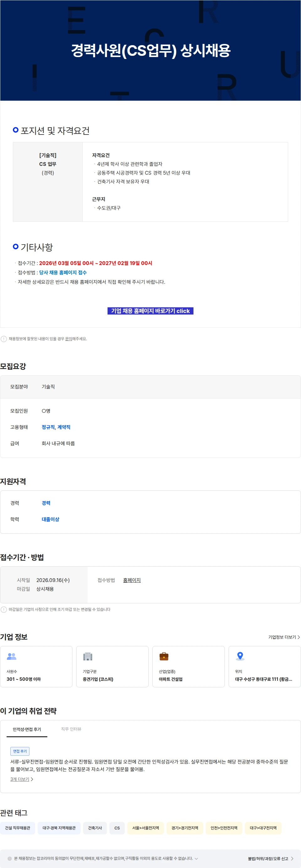Open 홈페이지 application method link

pos(132,580)
